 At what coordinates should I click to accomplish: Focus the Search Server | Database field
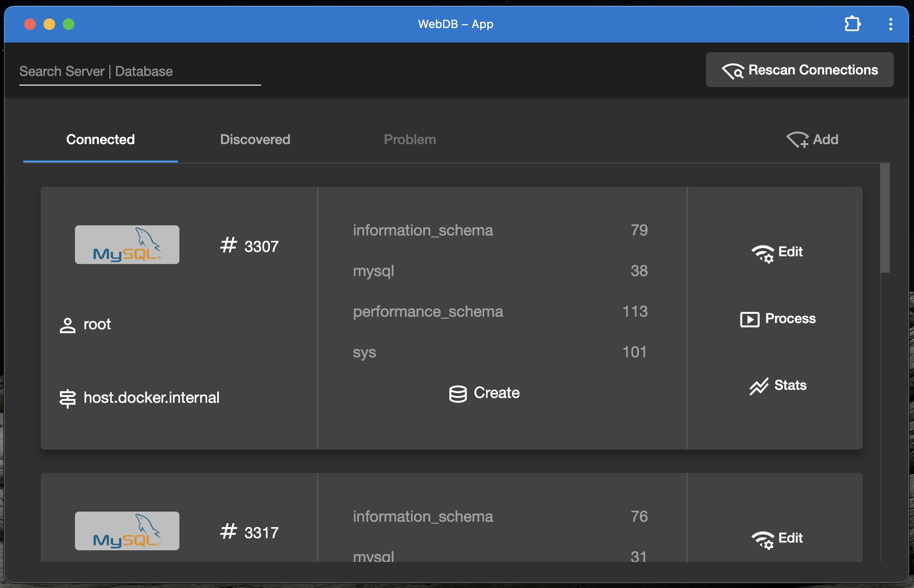[140, 72]
